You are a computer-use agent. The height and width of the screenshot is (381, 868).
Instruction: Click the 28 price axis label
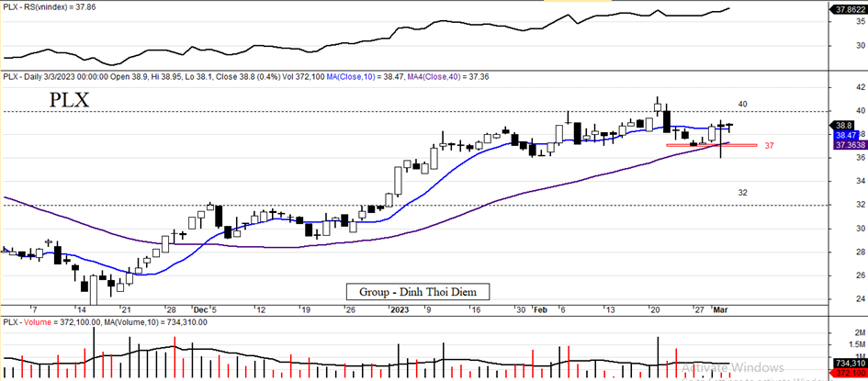click(x=862, y=252)
